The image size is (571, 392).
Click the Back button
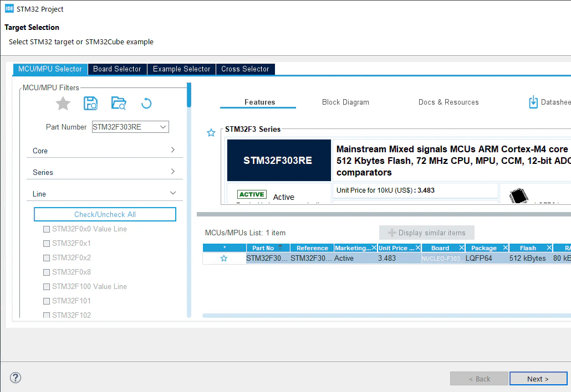click(479, 379)
